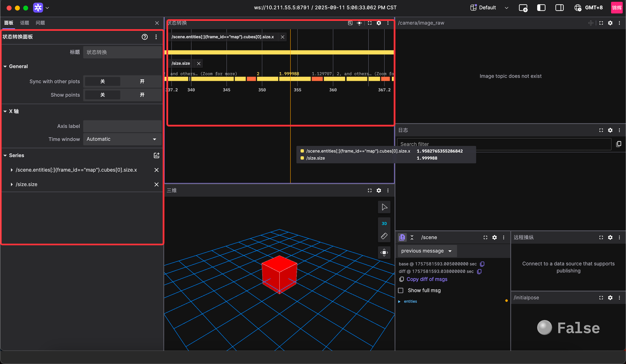Open settings gear of the 日志 log panel
626x364 pixels.
pyautogui.click(x=610, y=130)
